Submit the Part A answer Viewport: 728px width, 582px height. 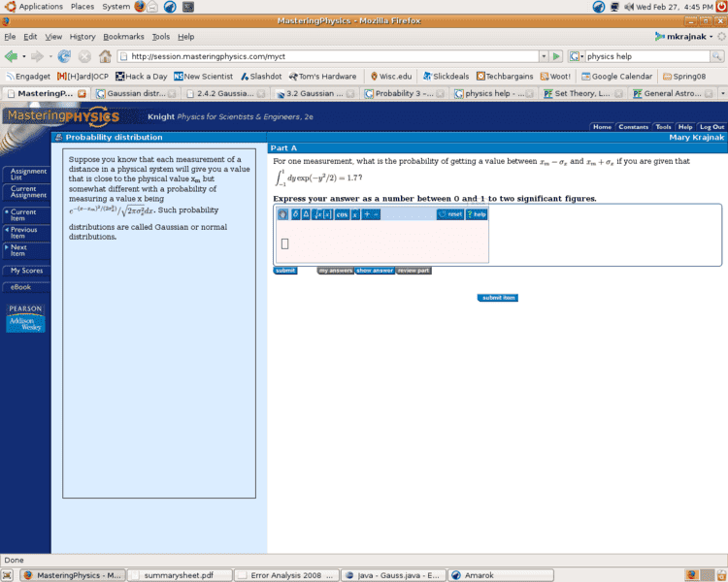click(285, 271)
